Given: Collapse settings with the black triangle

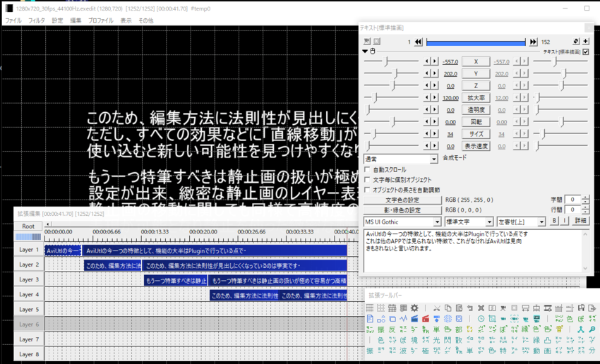Looking at the screenshot, I should tap(365, 51).
